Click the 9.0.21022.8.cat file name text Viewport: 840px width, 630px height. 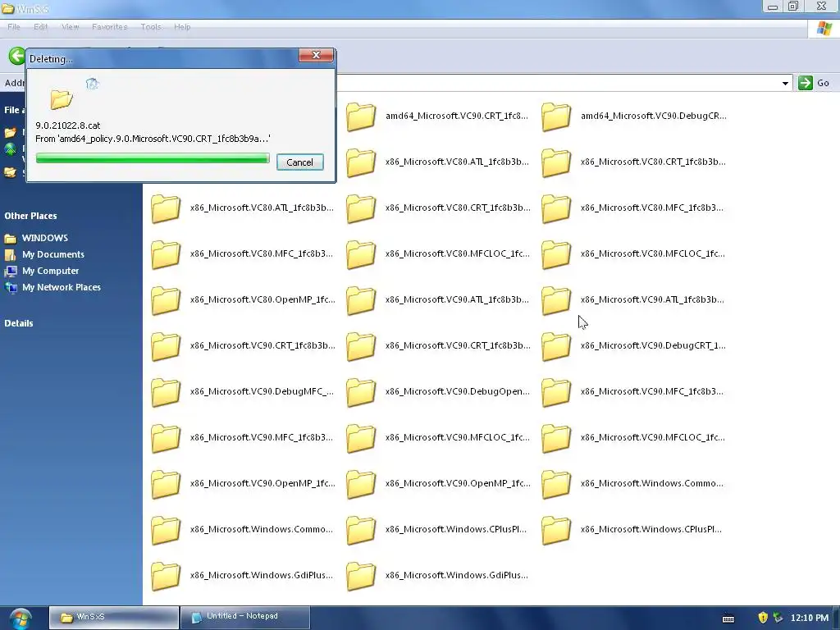click(x=68, y=126)
